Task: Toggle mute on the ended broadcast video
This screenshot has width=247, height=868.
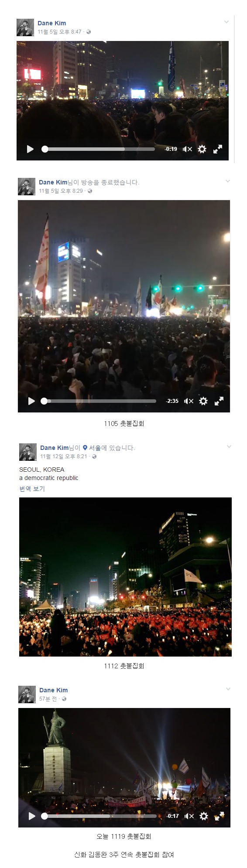Action: [189, 401]
